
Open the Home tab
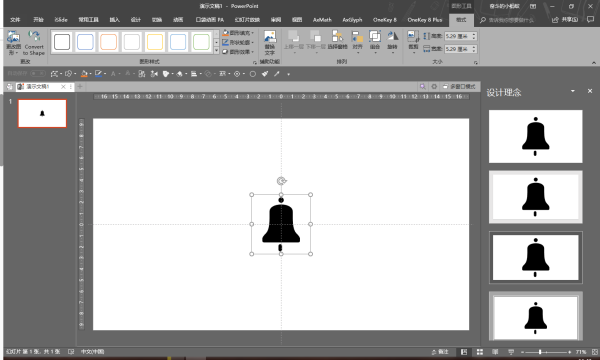38,20
